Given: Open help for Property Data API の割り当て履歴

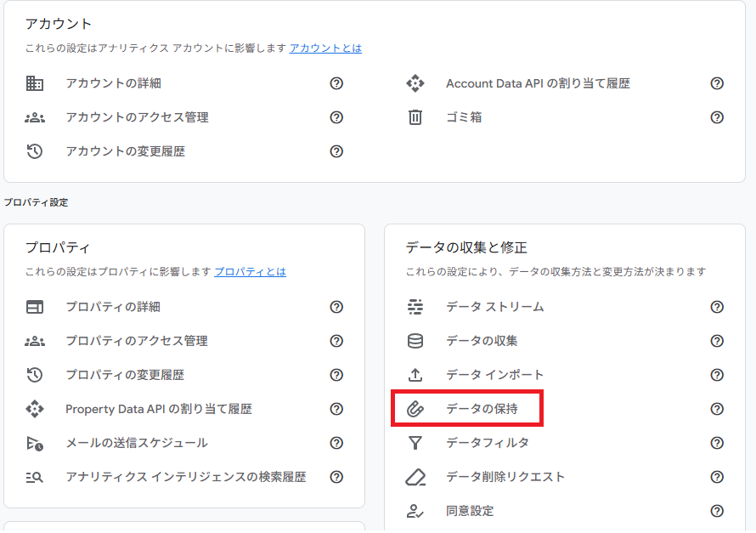Looking at the screenshot, I should pyautogui.click(x=336, y=409).
